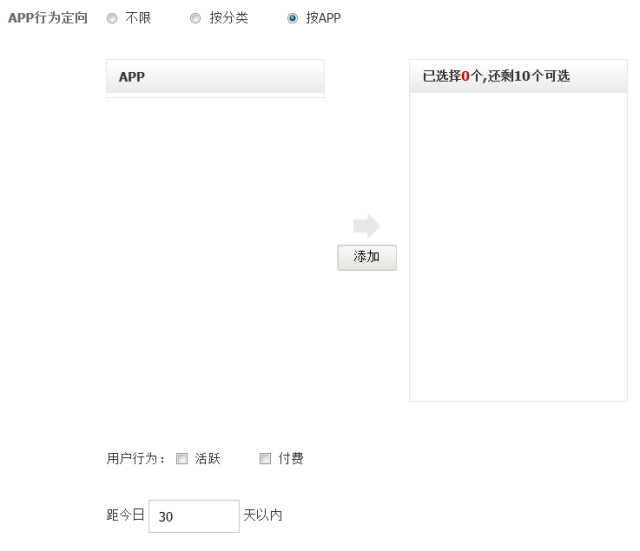Viewport: 640px width, 551px height.
Task: Click the 用户行为 label text
Action: tap(136, 459)
